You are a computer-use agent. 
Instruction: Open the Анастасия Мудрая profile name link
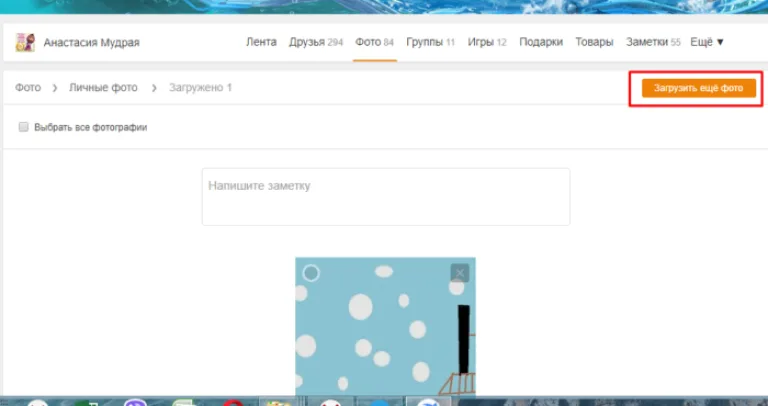pyautogui.click(x=92, y=43)
